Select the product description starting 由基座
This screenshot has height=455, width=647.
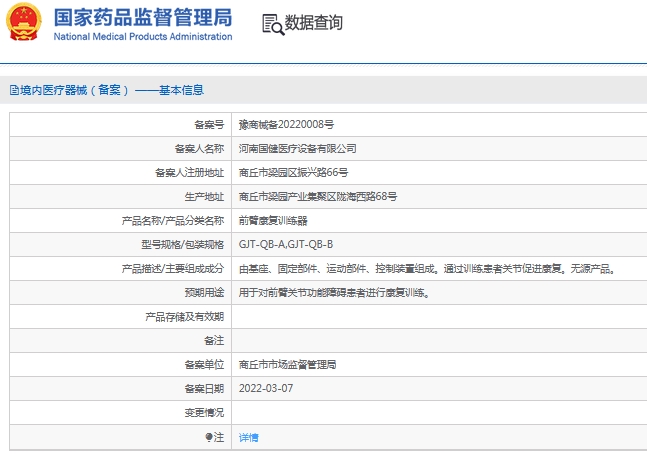[427, 269]
